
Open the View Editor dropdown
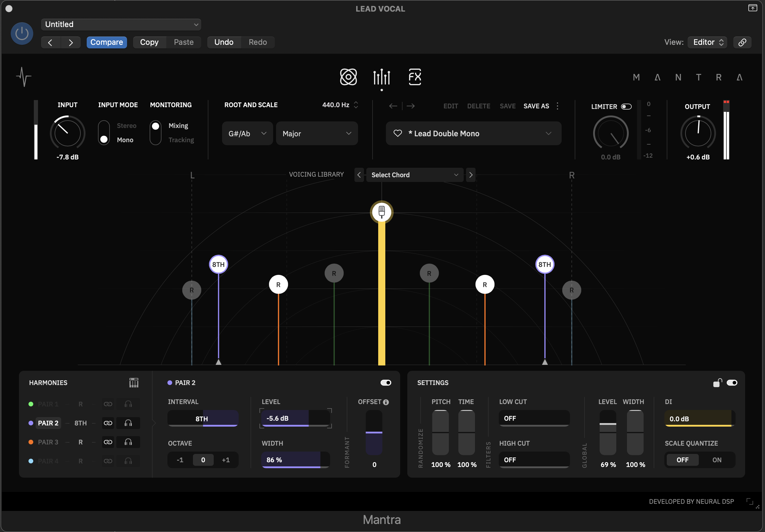pos(707,42)
